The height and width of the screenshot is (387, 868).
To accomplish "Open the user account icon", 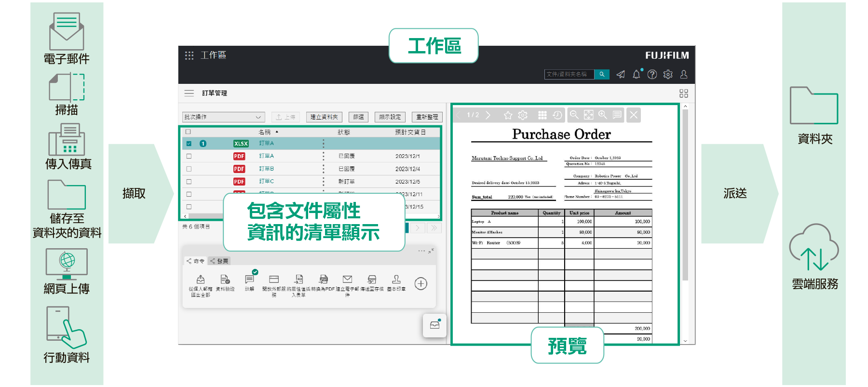I will (684, 74).
